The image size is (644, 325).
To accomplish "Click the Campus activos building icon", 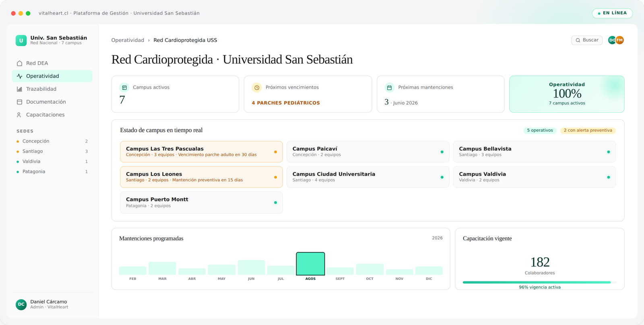I will (x=124, y=87).
